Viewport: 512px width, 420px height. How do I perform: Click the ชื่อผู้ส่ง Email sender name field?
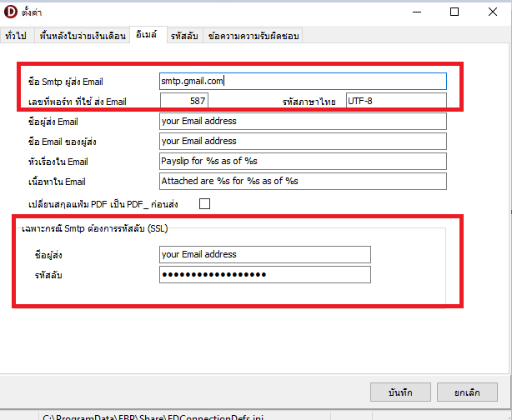tap(303, 121)
